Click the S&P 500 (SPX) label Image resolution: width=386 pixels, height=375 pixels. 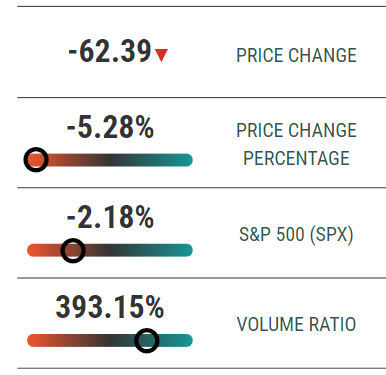pos(296,234)
